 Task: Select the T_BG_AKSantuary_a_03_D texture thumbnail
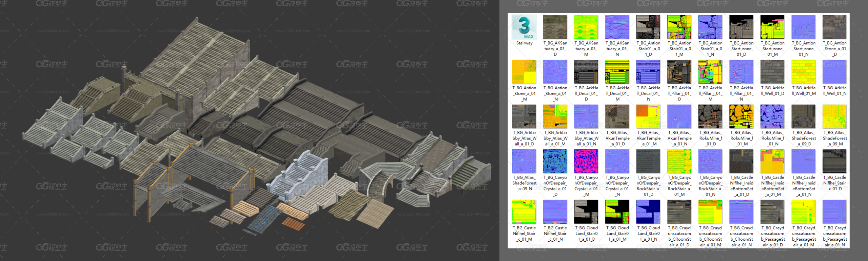point(555,27)
